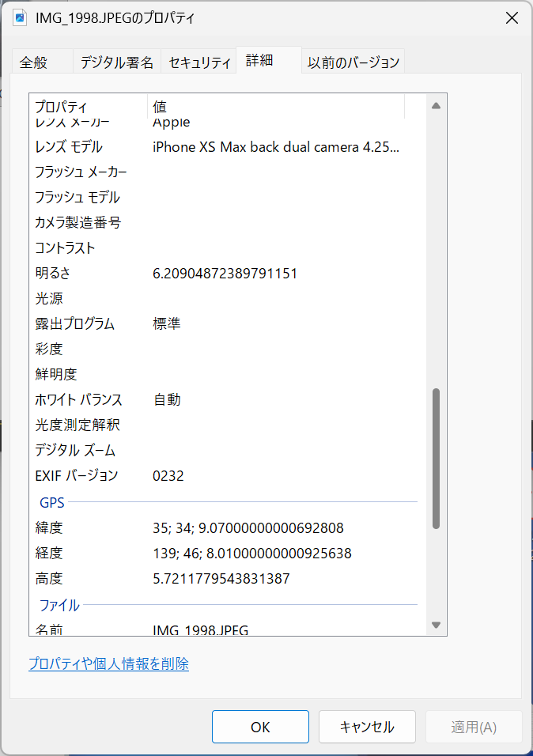Click the 値 column header
533x756 pixels.
[x=275, y=107]
